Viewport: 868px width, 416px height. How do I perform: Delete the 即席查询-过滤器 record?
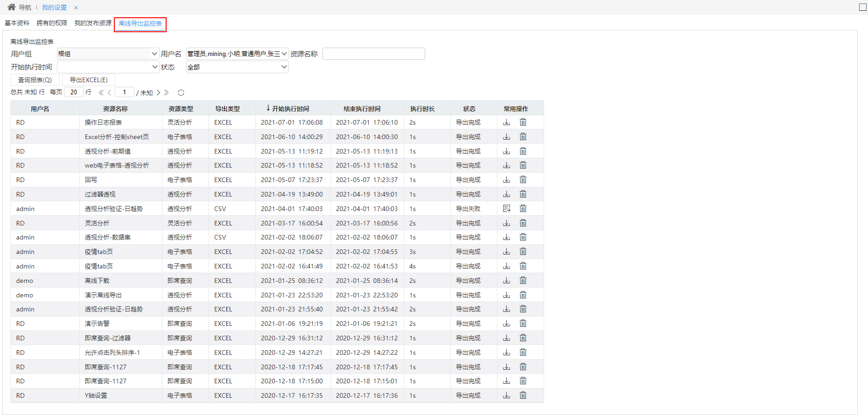(523, 338)
